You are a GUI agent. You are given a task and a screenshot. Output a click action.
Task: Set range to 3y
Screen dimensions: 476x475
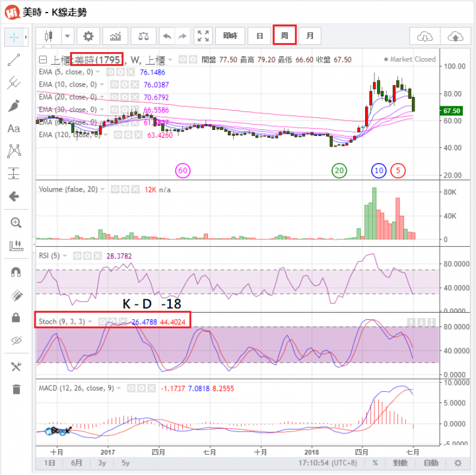pos(102,463)
